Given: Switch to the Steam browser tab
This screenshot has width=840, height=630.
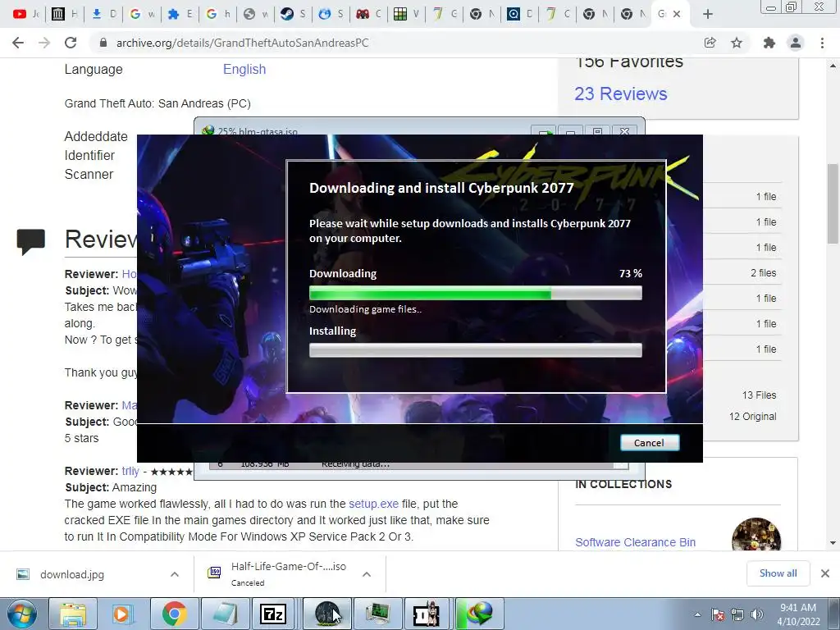Looking at the screenshot, I should click(x=293, y=14).
